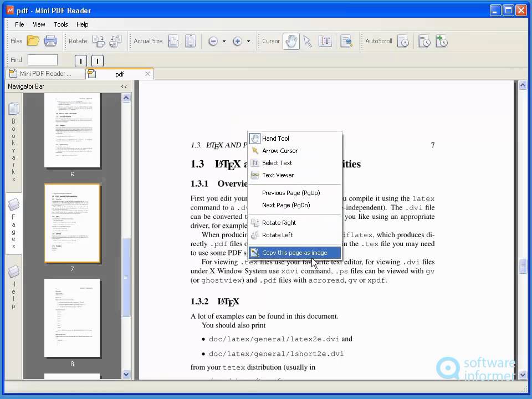
Task: Switch to the Arrow cursor in toolbar
Action: click(x=308, y=42)
